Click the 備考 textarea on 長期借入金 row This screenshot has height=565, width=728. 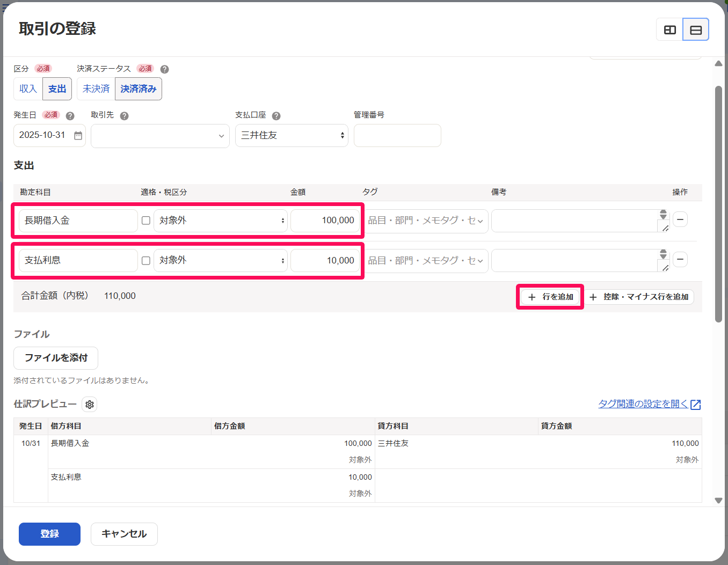[575, 221]
